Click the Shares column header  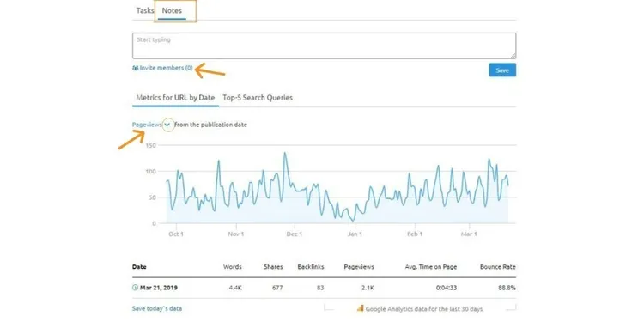tap(273, 267)
